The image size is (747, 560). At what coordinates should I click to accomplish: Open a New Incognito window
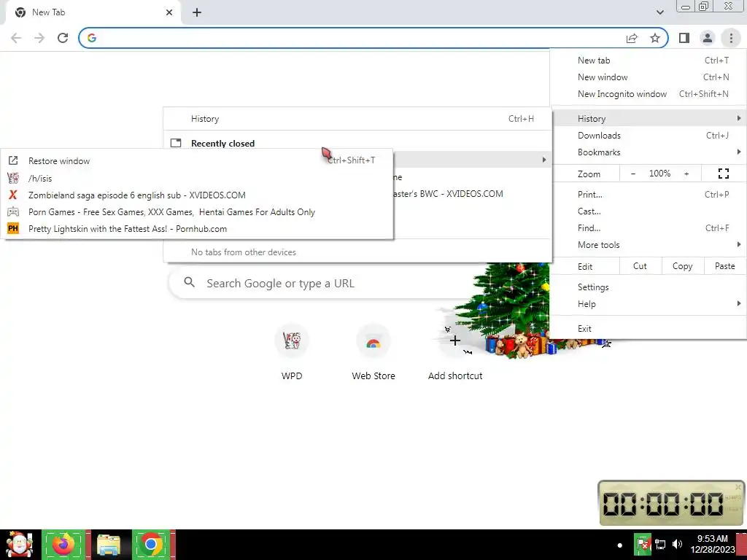click(648, 94)
